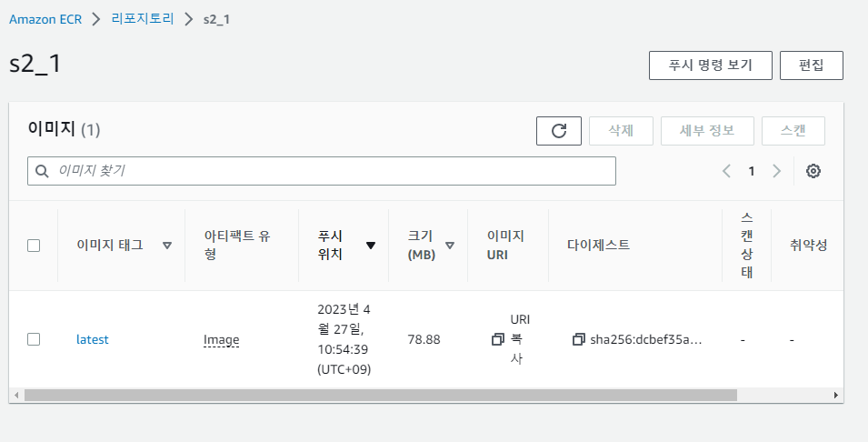Click the search magnifier icon
This screenshot has width=868, height=442.
pos(42,171)
